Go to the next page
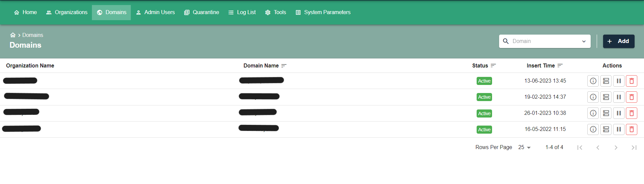The height and width of the screenshot is (184, 644). point(616,147)
